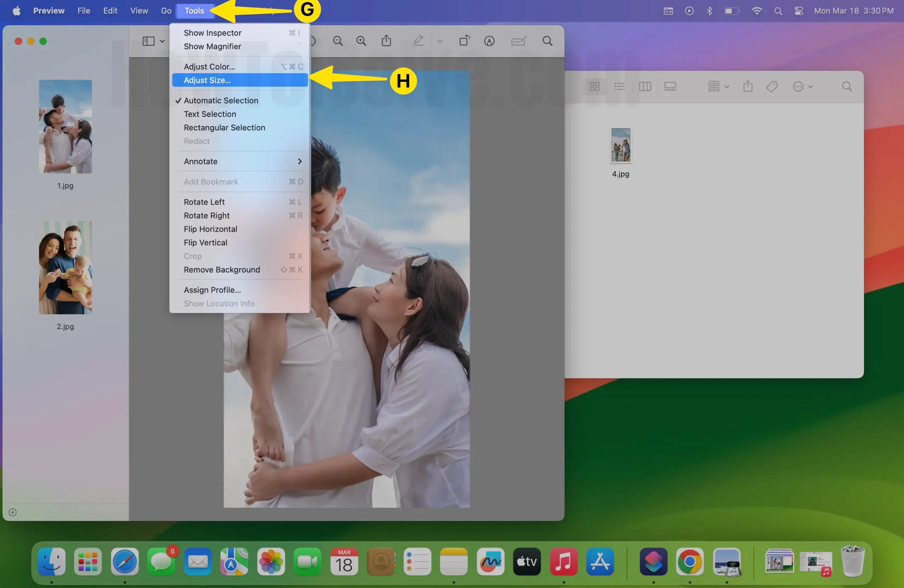Click battery status icon in menu bar
Screen dimensions: 904x588
[732, 11]
